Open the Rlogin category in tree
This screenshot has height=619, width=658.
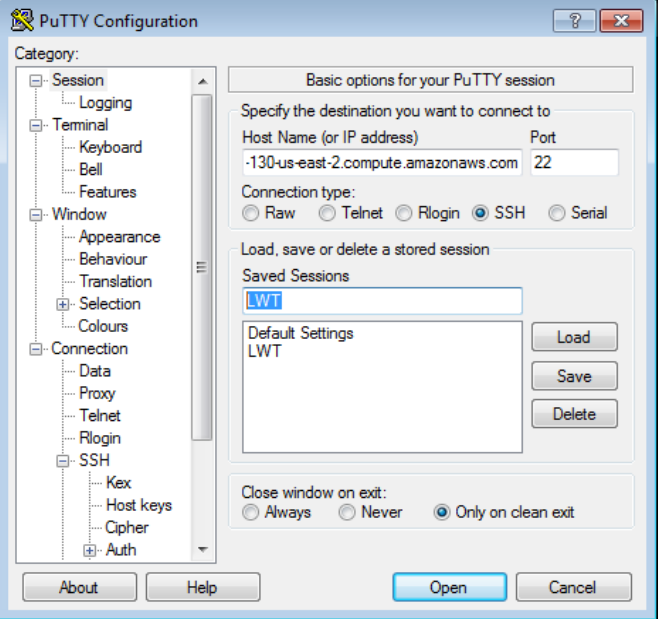pos(100,439)
